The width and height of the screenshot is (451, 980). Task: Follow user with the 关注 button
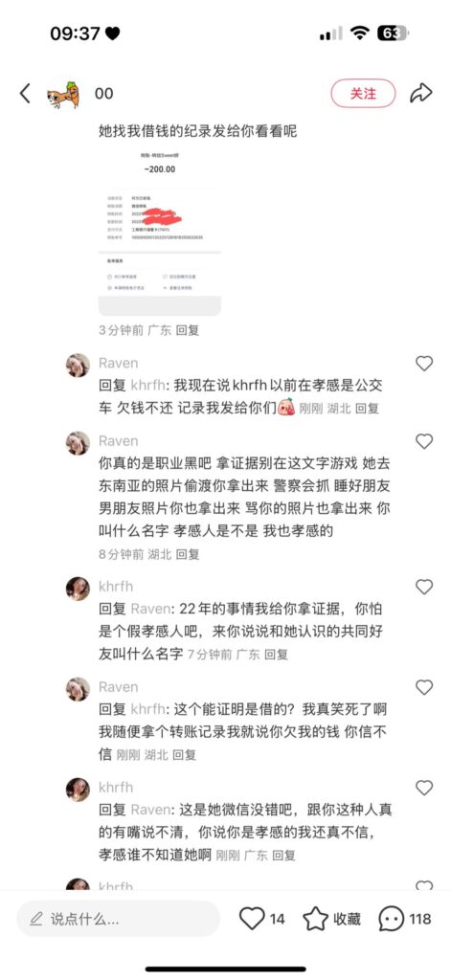point(364,93)
